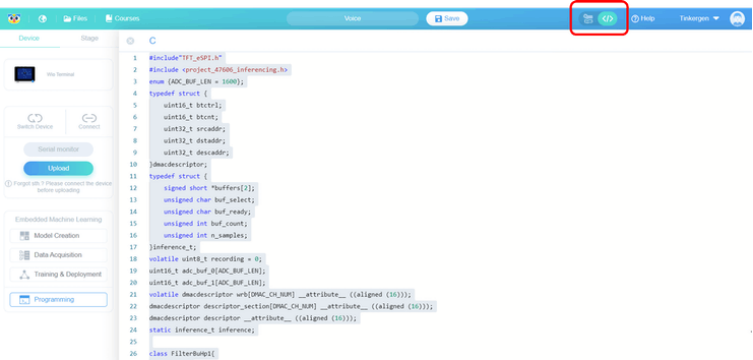Click the Save button
This screenshot has height=360, width=753.
[x=447, y=19]
